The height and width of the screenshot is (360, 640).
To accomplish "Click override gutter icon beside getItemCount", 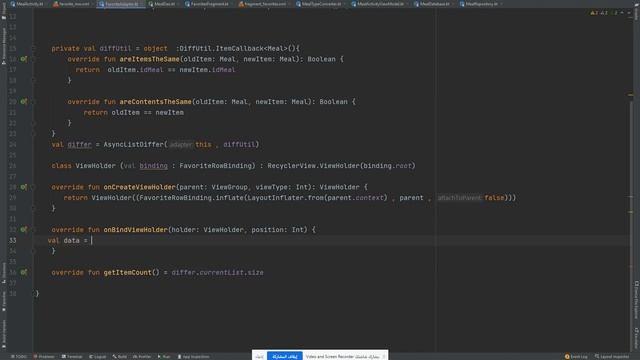I will 24,272.
